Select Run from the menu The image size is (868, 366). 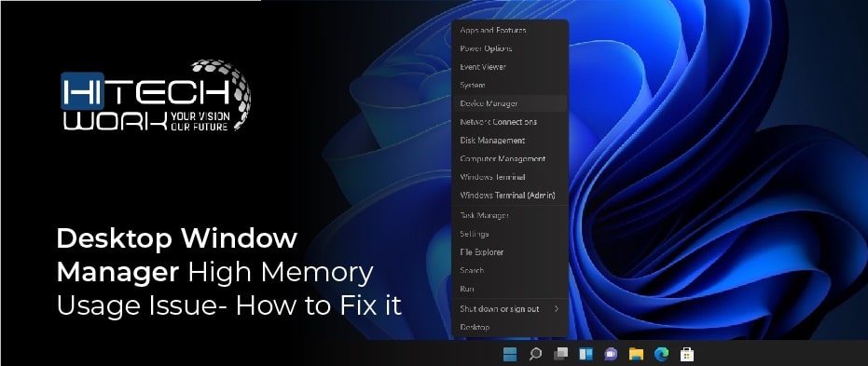click(510, 289)
